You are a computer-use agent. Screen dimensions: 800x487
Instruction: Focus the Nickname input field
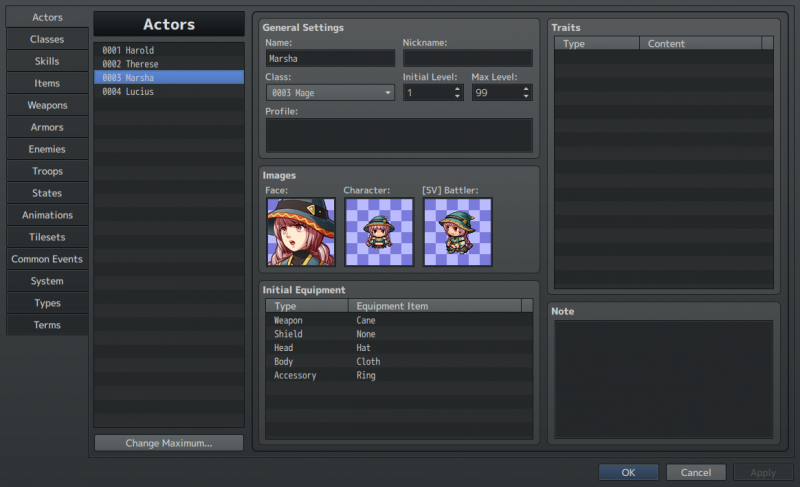(x=468, y=58)
